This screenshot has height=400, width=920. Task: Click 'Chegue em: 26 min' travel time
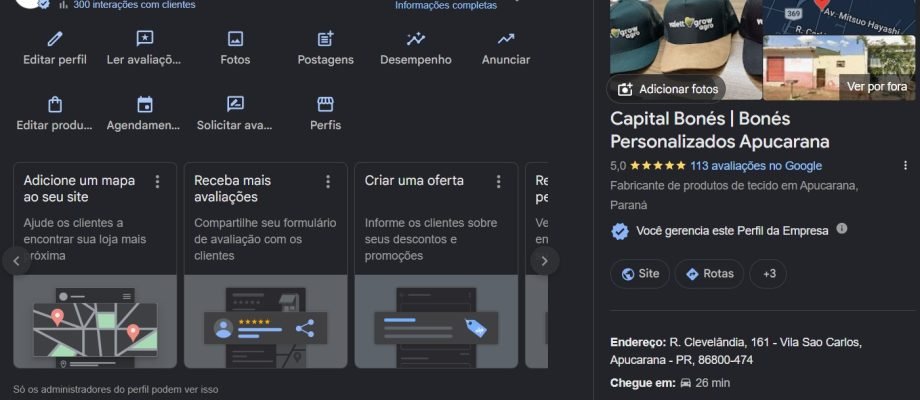(x=670, y=383)
